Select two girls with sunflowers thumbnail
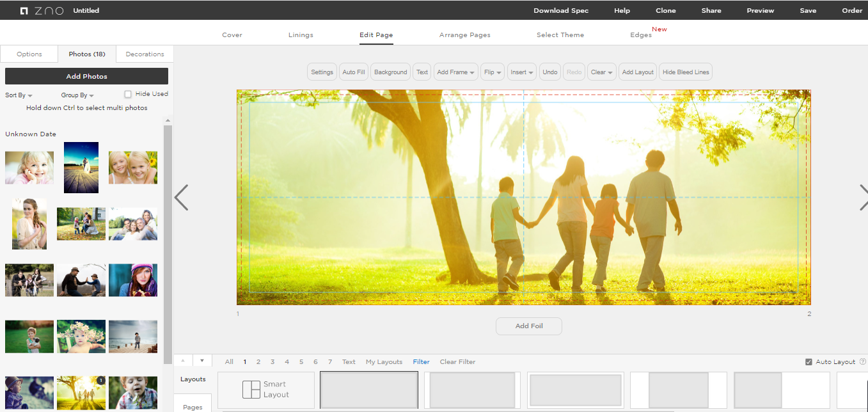868x412 pixels. [133, 168]
